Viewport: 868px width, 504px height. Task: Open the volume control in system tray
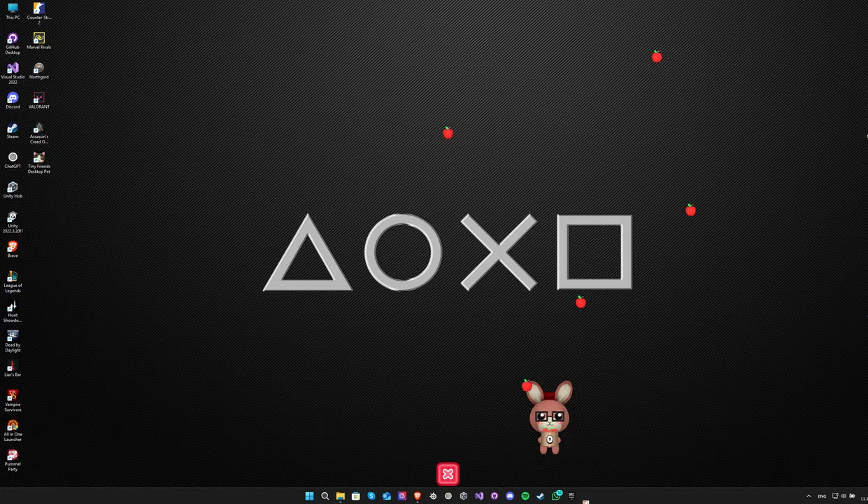coord(844,496)
